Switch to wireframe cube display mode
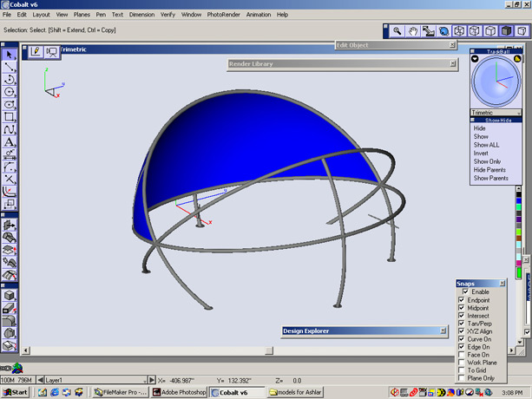The height and width of the screenshot is (399, 532). coord(459,31)
